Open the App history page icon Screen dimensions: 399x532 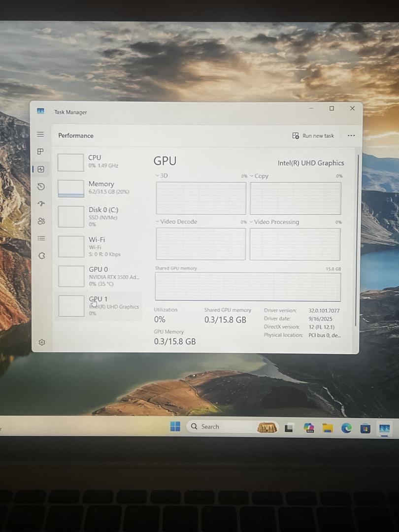pos(41,186)
